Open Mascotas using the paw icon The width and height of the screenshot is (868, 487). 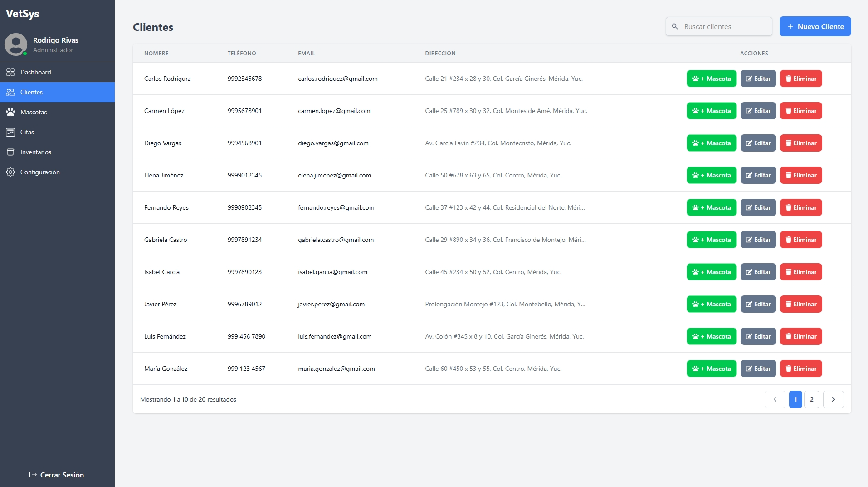tap(11, 112)
